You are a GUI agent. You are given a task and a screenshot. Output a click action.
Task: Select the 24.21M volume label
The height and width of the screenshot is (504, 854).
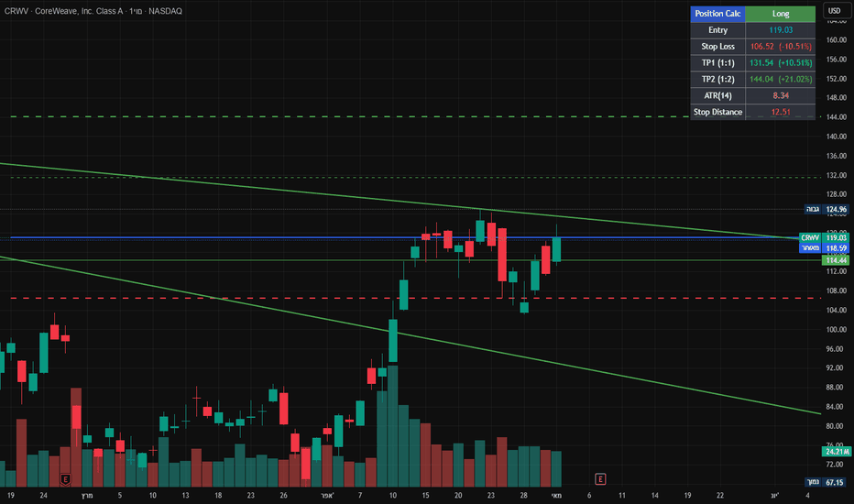click(x=836, y=452)
